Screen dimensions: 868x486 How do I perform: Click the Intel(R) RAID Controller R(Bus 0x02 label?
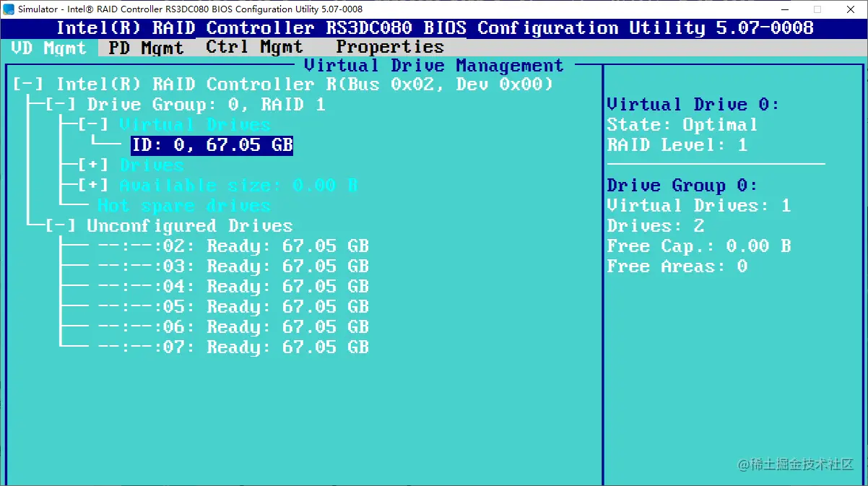(305, 85)
